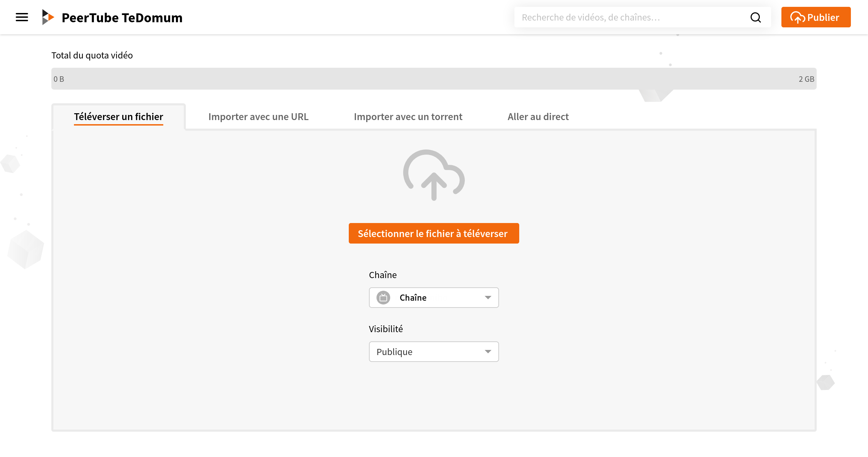Open the Aller au direct tab
The height and width of the screenshot is (457, 868).
click(538, 117)
